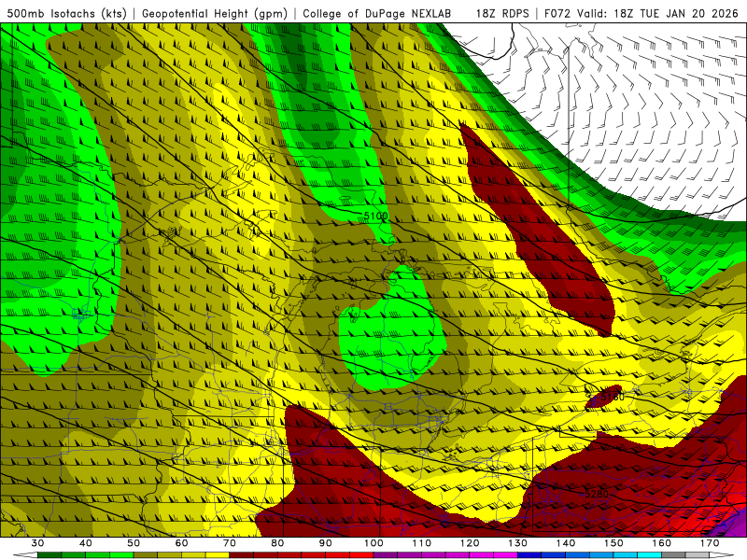Click the colorbar label 160
Image resolution: width=747 pixels, height=560 pixels.
(662, 543)
